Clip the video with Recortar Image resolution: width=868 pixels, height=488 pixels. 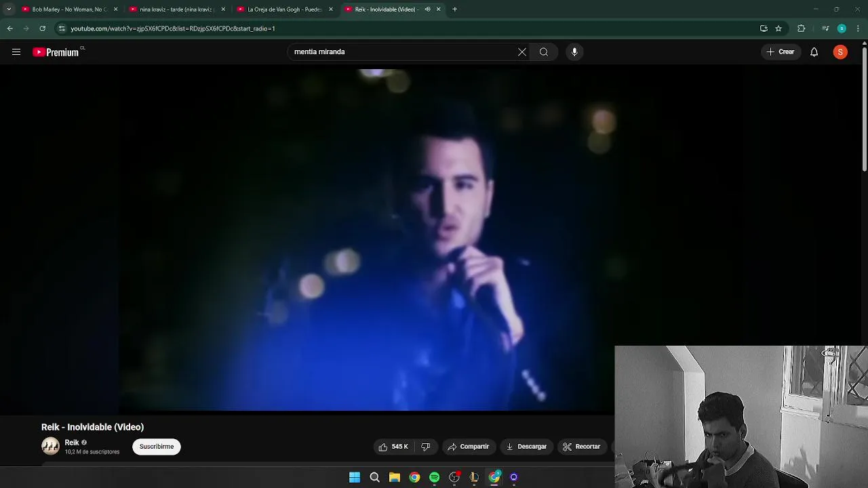pos(581,447)
